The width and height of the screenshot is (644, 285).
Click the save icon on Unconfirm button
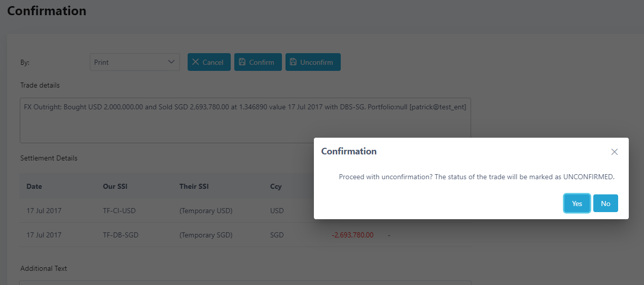point(293,62)
